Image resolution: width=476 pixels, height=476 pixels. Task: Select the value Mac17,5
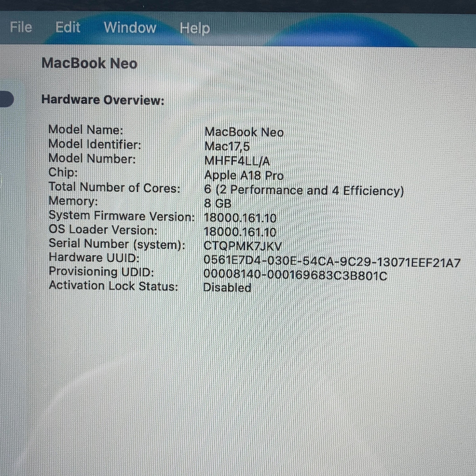(x=227, y=147)
